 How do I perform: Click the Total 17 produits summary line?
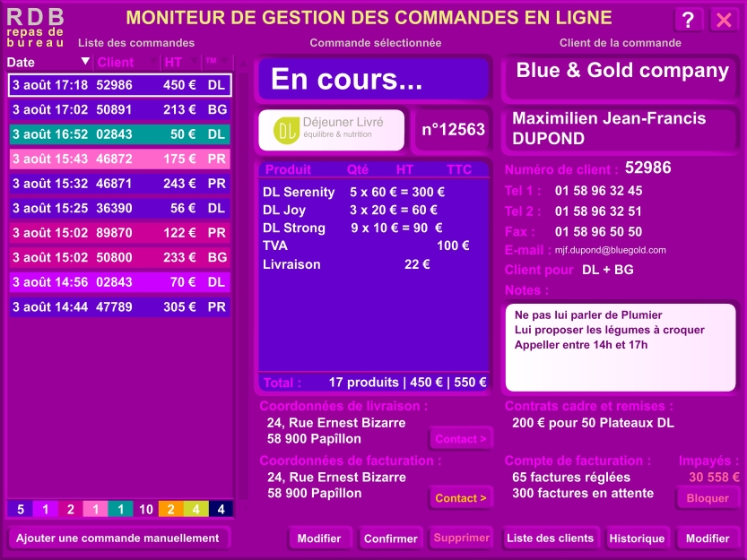click(375, 383)
